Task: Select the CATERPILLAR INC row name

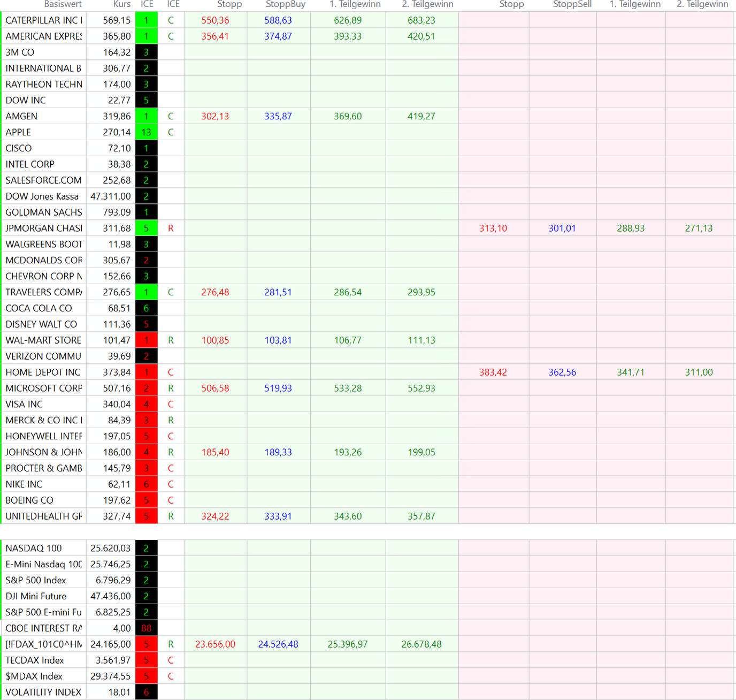Action: pos(44,20)
